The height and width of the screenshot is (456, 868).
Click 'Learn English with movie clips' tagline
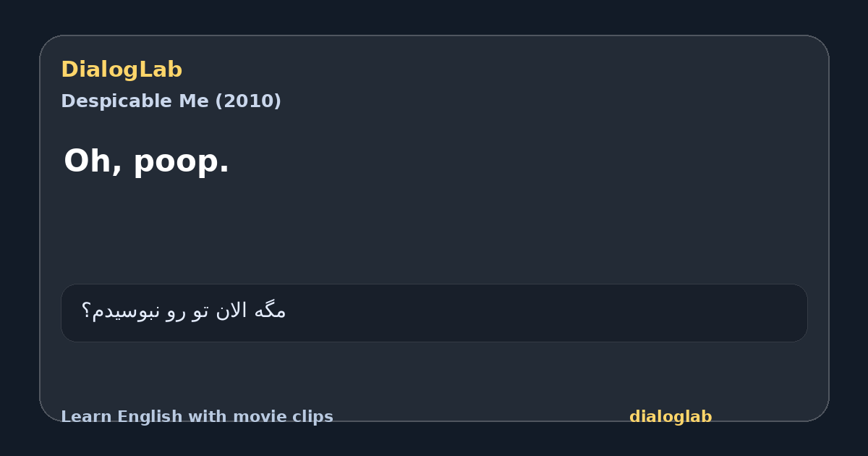(x=197, y=417)
